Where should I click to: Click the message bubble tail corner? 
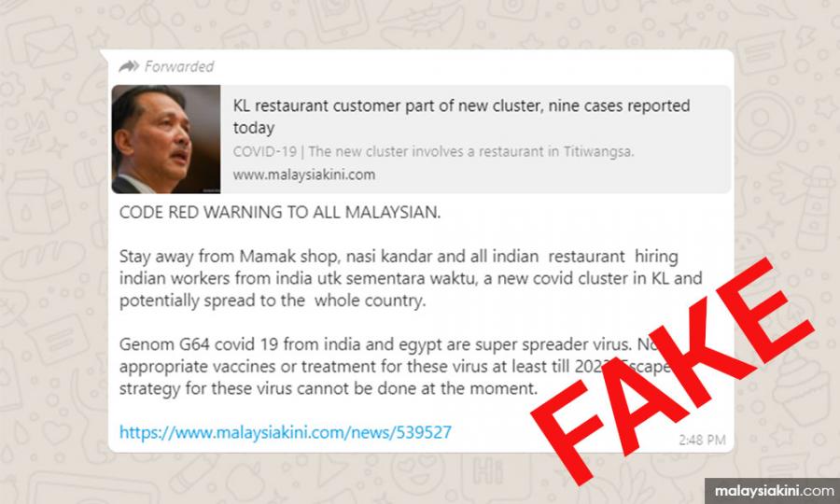(104, 56)
